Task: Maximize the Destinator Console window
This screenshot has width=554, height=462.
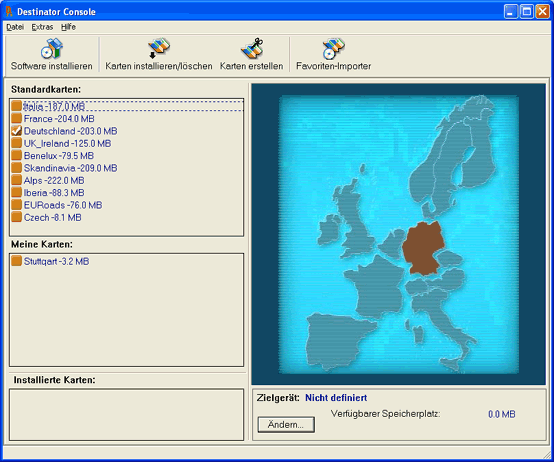Action: tap(527, 12)
